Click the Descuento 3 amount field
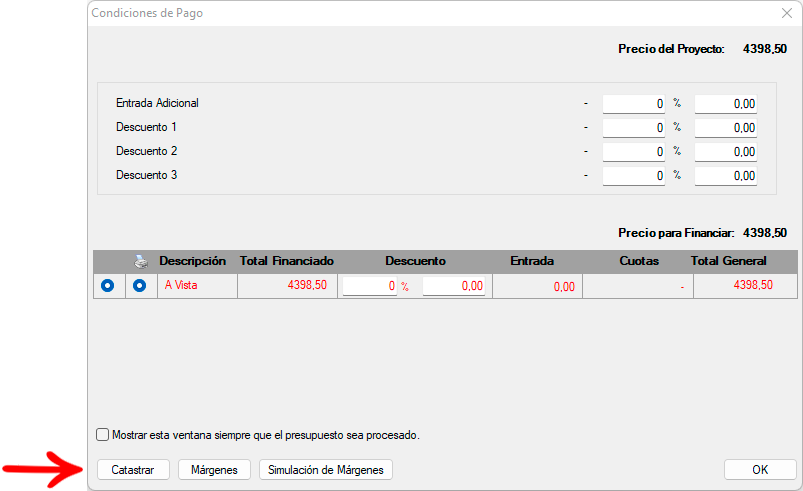The height and width of the screenshot is (491, 803). 726,176
